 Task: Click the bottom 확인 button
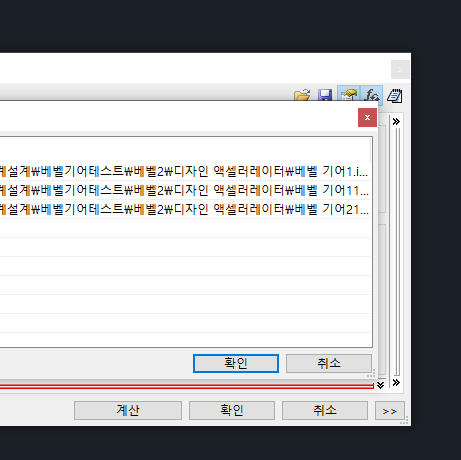click(x=232, y=410)
